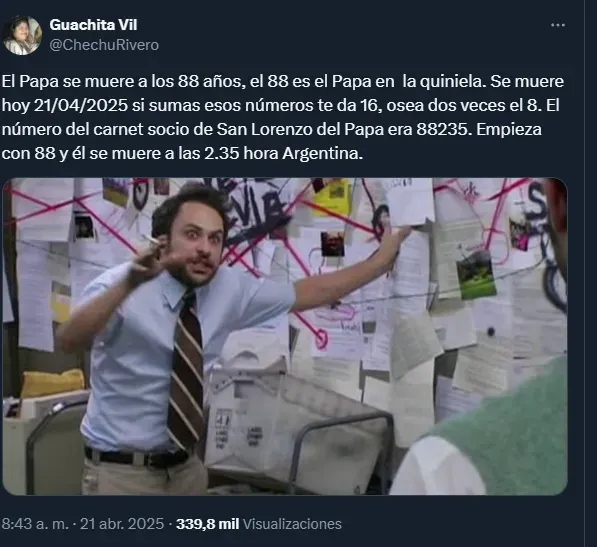The height and width of the screenshot is (547, 597).
Task: Click the yellow sticky note on the board
Action: pyautogui.click(x=331, y=197)
